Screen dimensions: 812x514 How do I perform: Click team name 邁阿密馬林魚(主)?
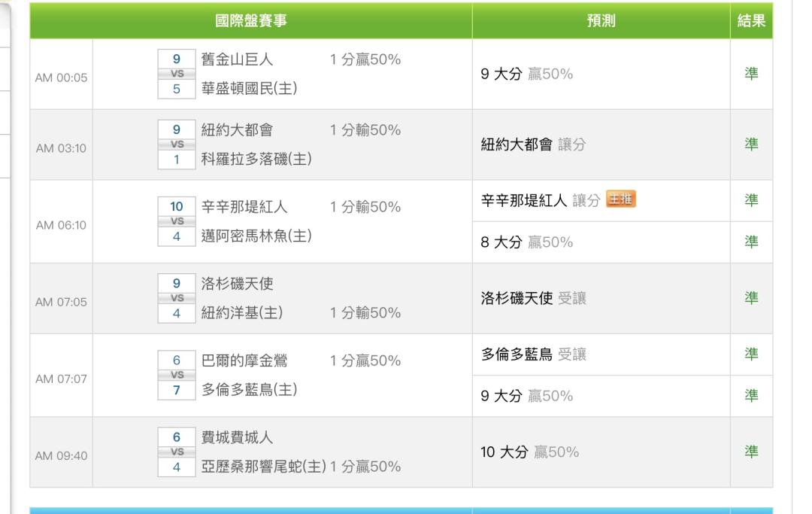coord(256,236)
